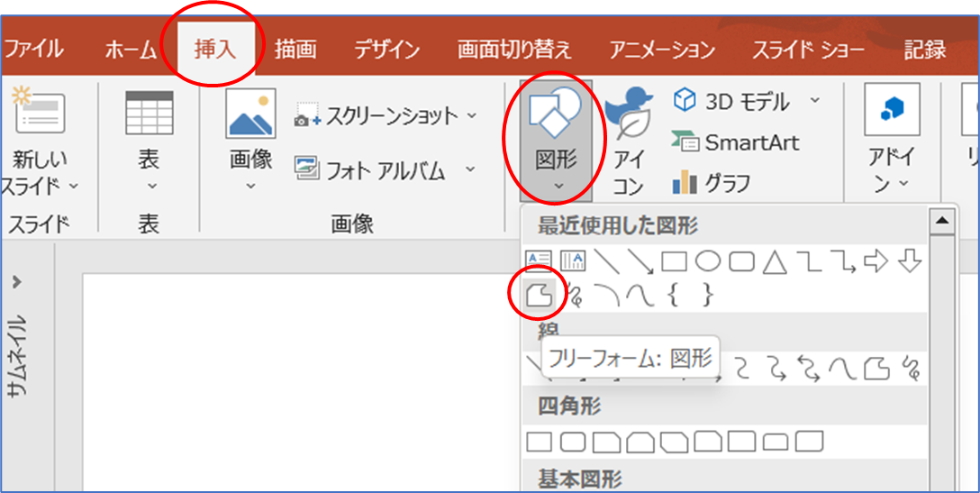The image size is (980, 493).
Task: Select the Curved Arrow Connector in 線 section
Action: pyautogui.click(x=775, y=369)
